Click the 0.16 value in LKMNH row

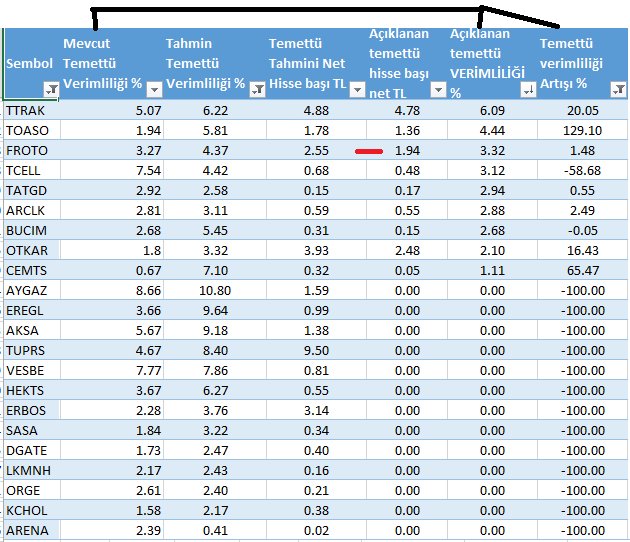(x=316, y=470)
